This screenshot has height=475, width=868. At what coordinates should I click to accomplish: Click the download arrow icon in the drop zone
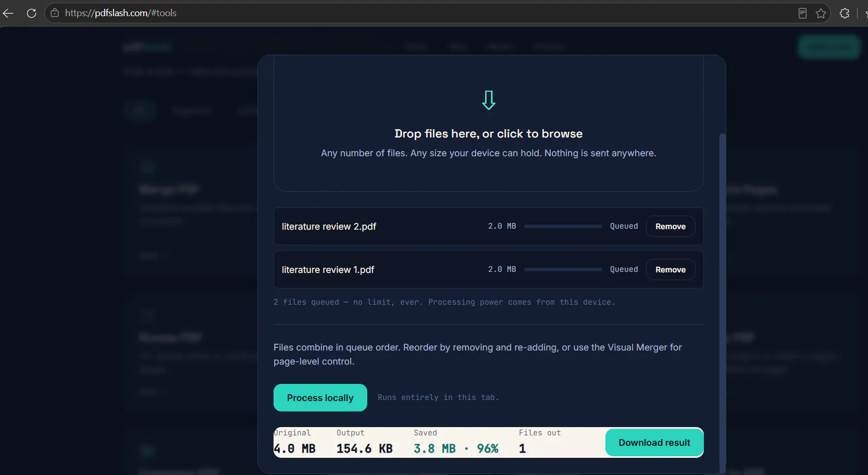(489, 100)
